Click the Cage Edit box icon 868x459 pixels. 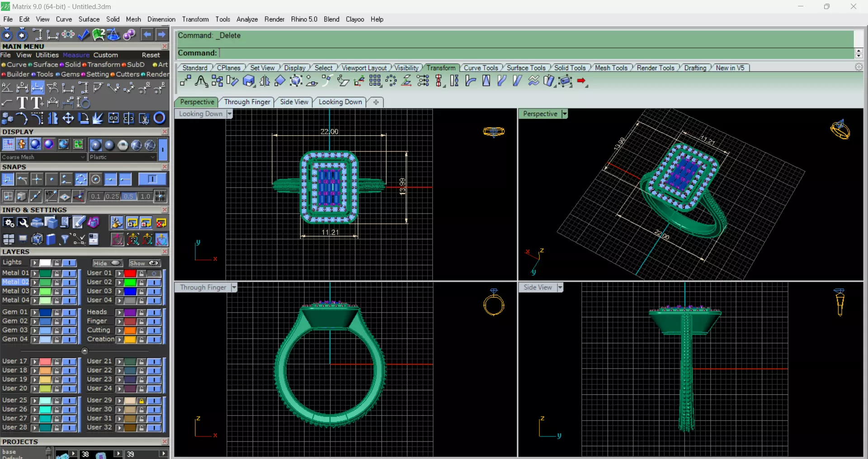565,81
